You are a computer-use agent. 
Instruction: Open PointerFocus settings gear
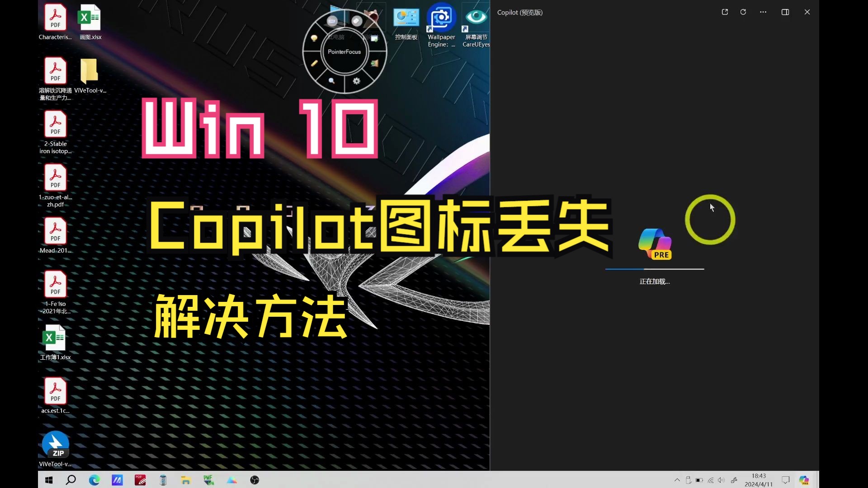pos(356,81)
